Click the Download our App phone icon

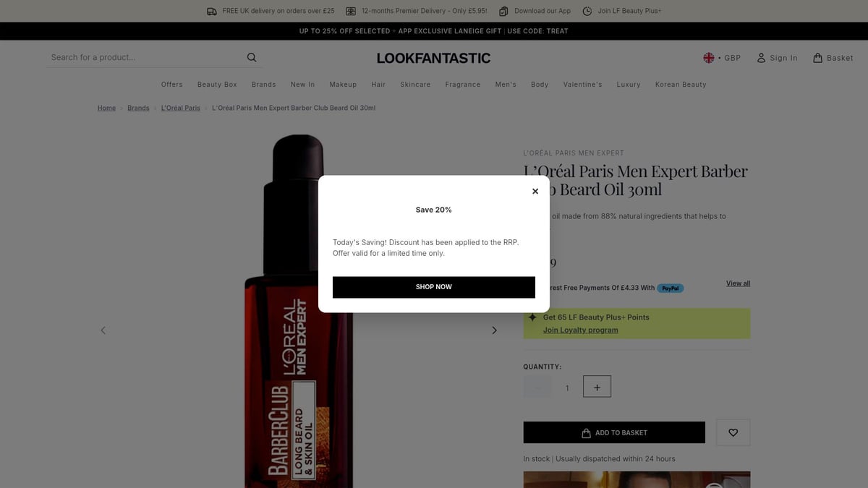click(x=503, y=11)
